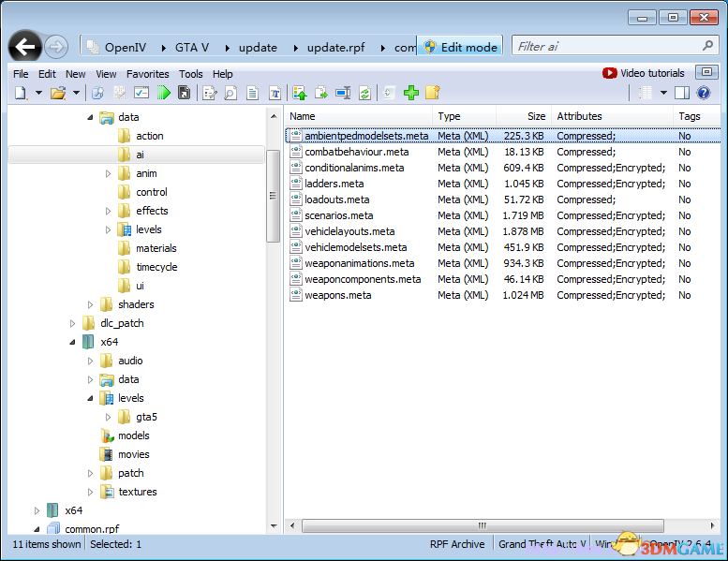The height and width of the screenshot is (561, 728).
Task: Click the tree panel vertical scrollbar thumb
Action: 273,196
